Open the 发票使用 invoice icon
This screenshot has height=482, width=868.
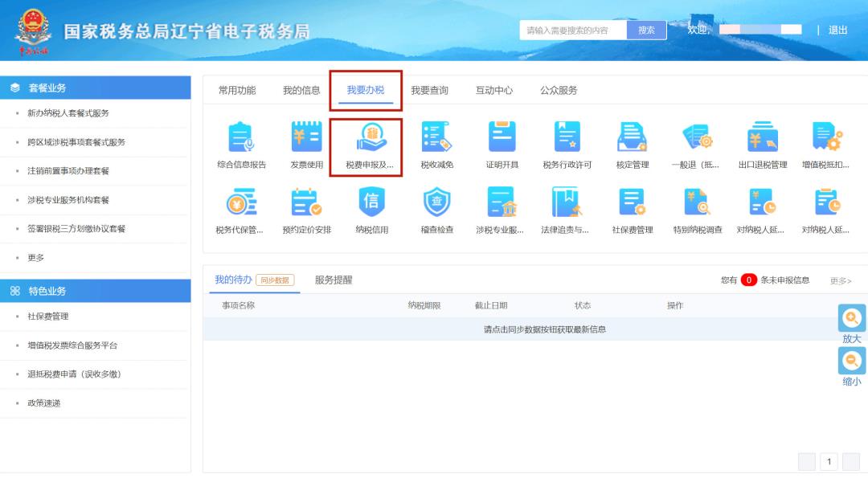coord(306,138)
